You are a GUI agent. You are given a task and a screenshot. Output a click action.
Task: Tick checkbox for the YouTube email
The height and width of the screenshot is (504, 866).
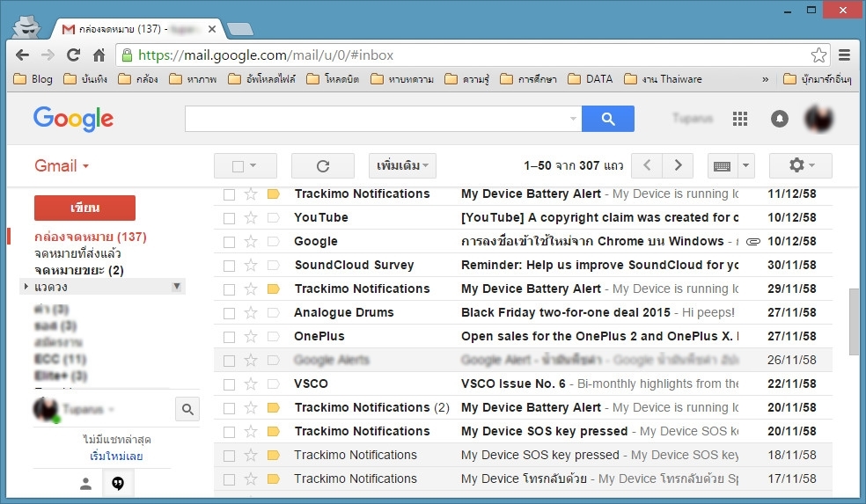click(x=229, y=218)
